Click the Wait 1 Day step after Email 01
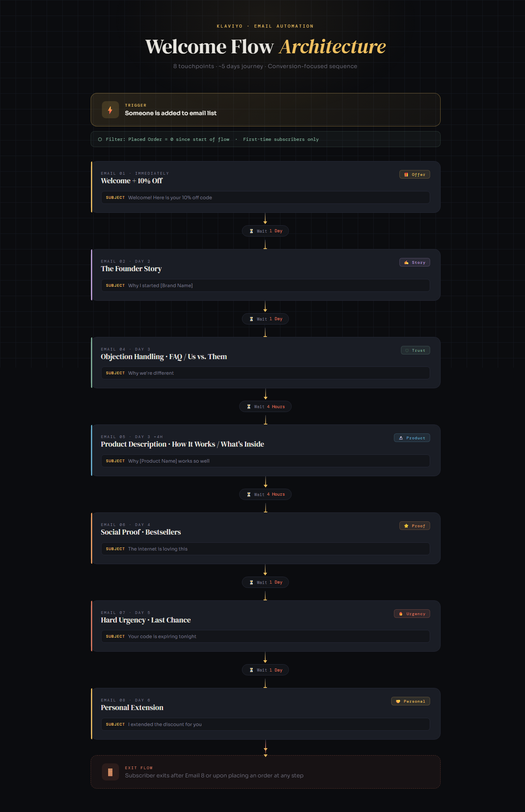 (x=265, y=231)
